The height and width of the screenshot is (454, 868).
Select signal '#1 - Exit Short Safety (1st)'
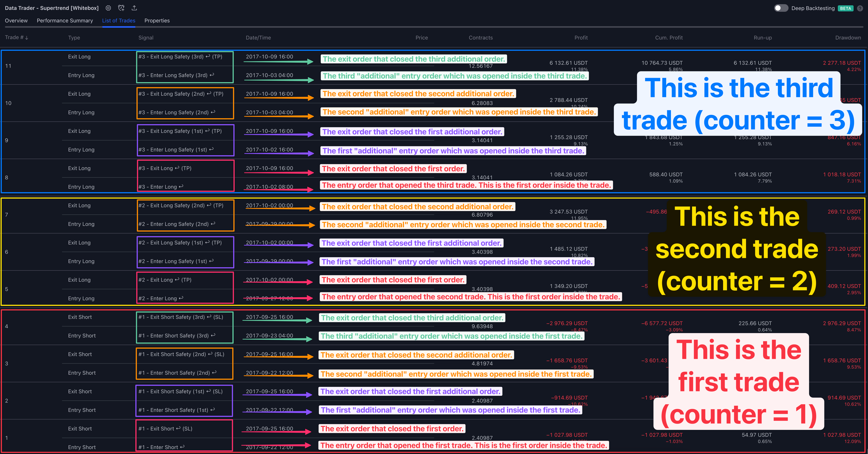pos(181,391)
